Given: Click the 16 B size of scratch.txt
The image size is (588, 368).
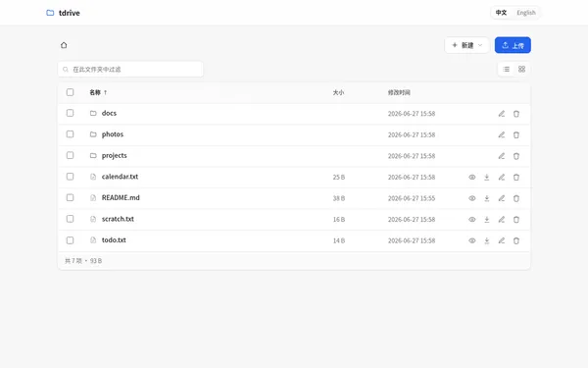Looking at the screenshot, I should click(x=339, y=219).
